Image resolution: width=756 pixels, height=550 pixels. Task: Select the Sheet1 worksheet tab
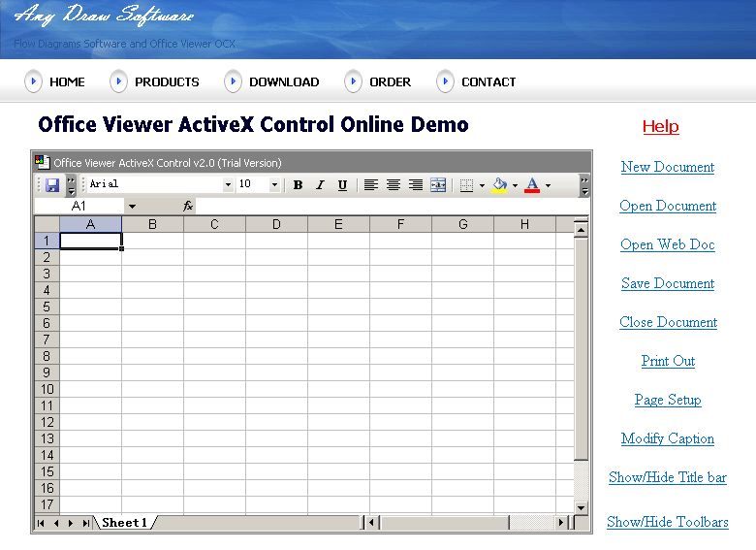coord(125,523)
